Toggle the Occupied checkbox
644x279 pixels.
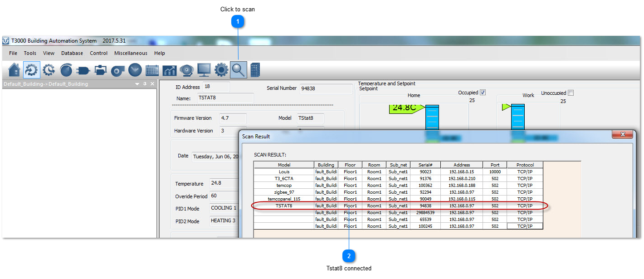click(x=483, y=93)
